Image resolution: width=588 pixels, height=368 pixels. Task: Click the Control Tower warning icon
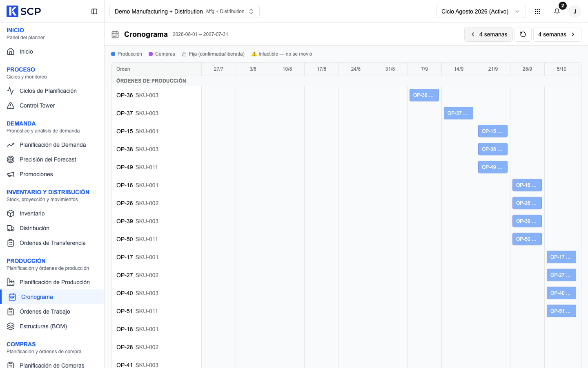(x=11, y=105)
